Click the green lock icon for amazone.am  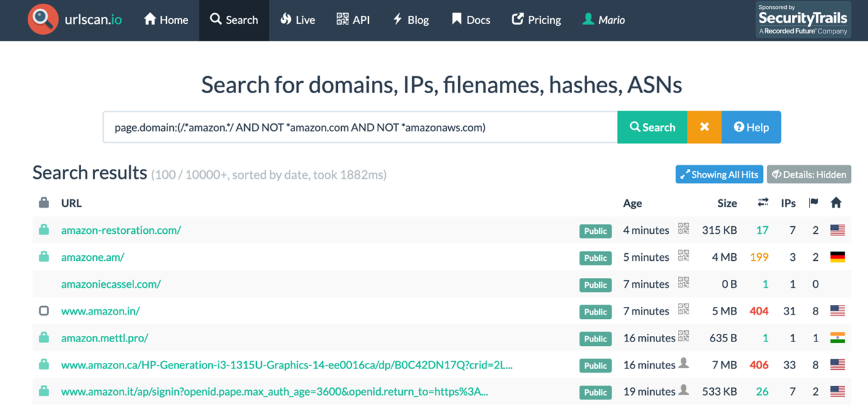43,257
